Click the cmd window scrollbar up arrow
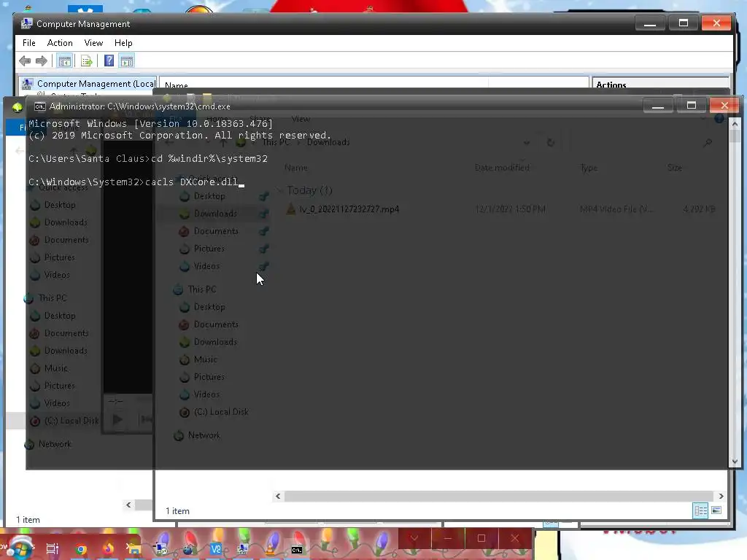 point(735,124)
